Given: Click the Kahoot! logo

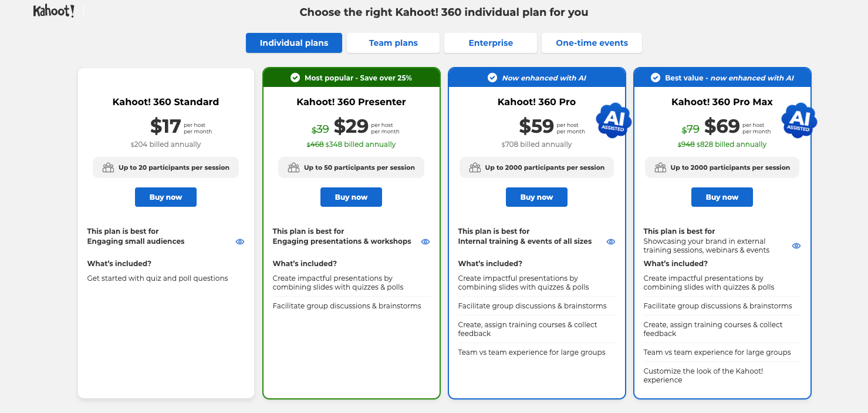Looking at the screenshot, I should click(53, 11).
